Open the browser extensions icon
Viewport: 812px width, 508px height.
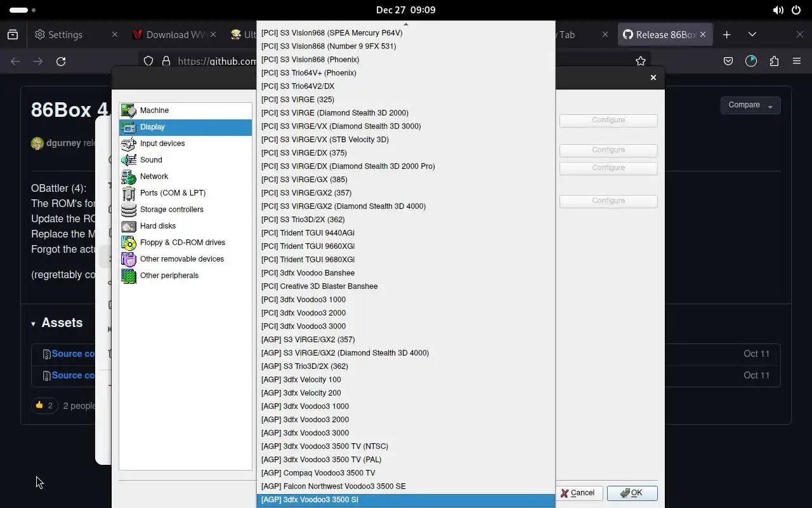pos(774,61)
